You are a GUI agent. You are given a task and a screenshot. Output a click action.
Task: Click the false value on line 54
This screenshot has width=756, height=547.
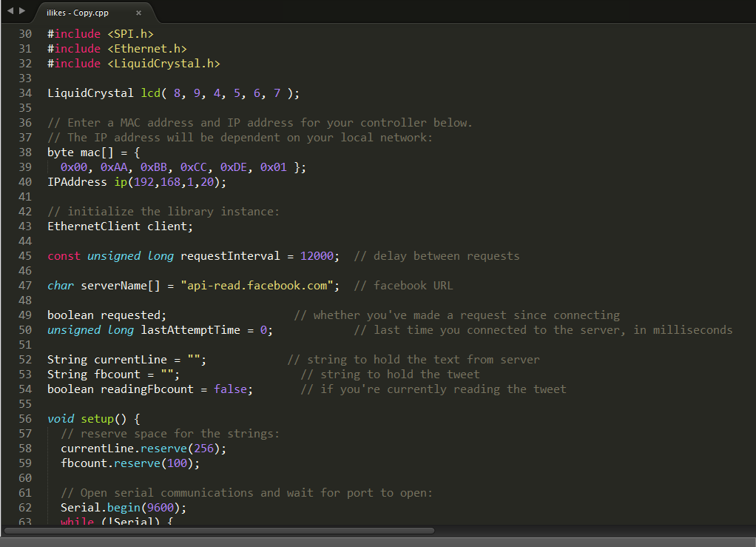(230, 389)
